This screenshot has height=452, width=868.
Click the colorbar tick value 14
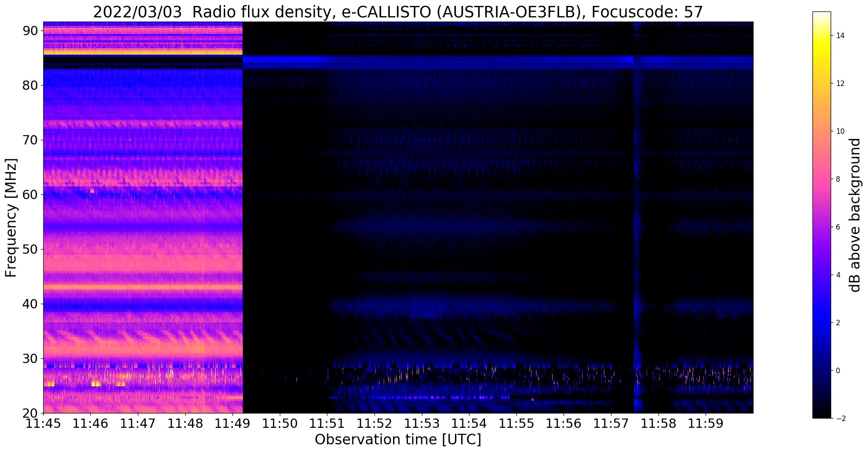point(840,36)
